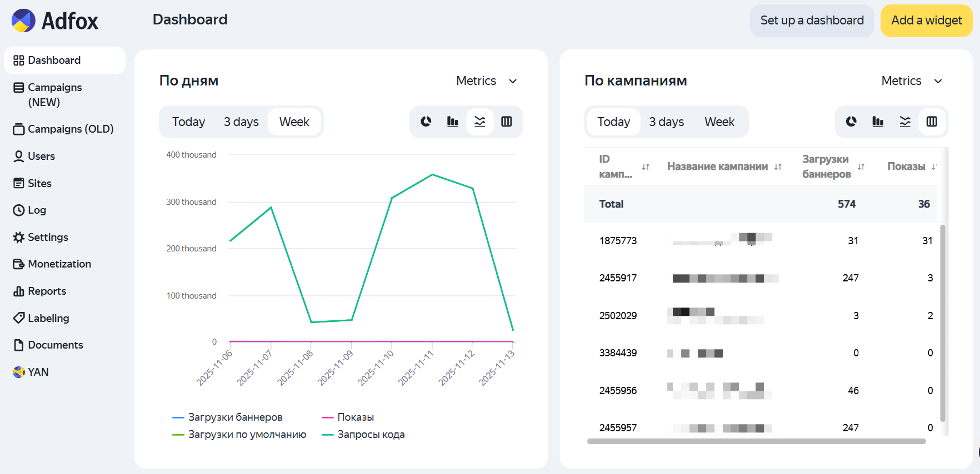Choose bar chart icon in По кампаниям widget
The width and height of the screenshot is (980, 474).
878,122
